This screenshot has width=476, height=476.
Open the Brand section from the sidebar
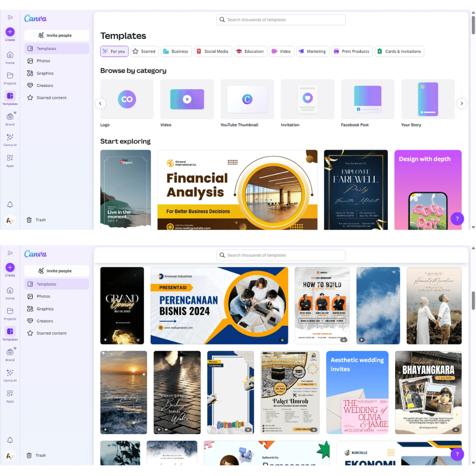pyautogui.click(x=10, y=118)
